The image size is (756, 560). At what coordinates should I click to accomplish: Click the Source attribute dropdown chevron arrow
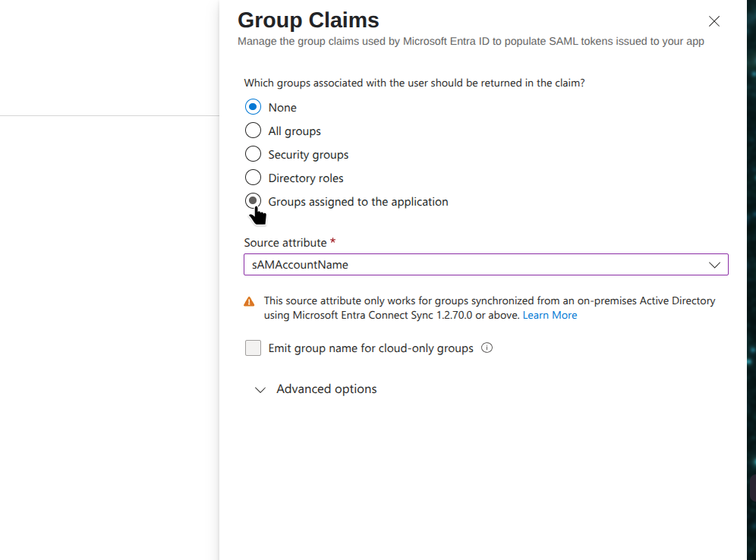tap(713, 265)
